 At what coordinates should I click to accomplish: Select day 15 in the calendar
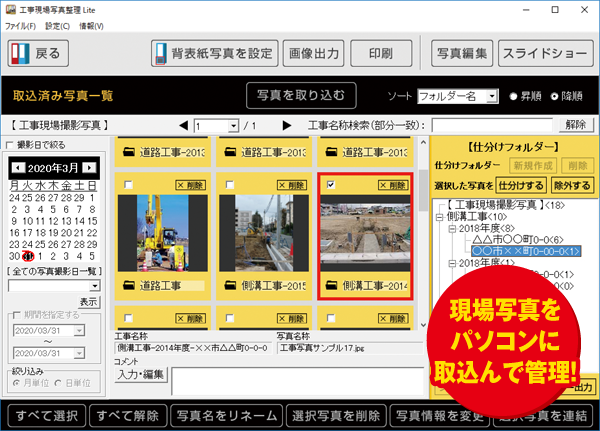(x=92, y=221)
